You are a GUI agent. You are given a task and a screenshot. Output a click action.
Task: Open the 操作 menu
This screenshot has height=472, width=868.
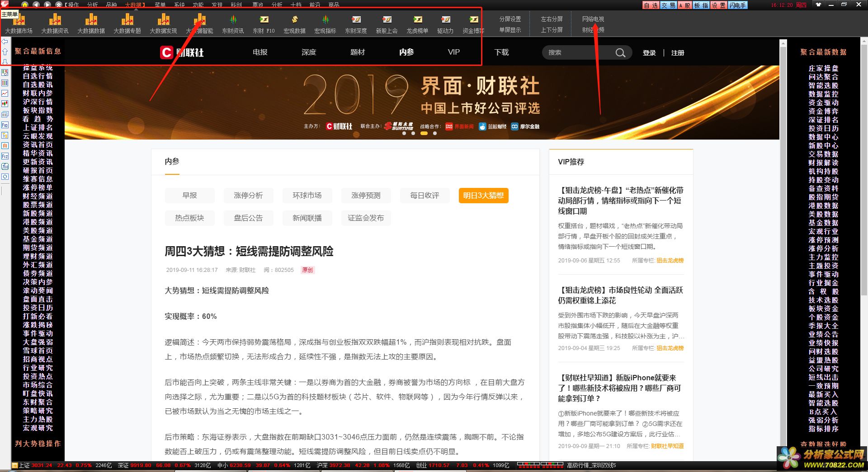tap(73, 5)
